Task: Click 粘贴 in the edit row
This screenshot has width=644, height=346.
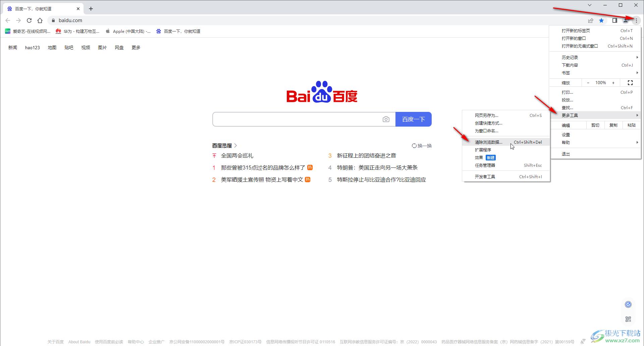Action: [631, 125]
